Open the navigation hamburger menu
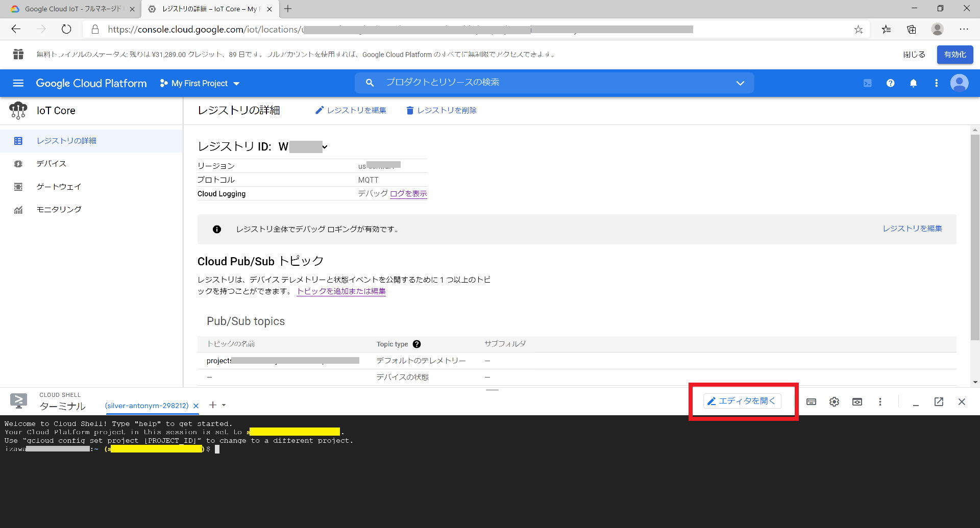The image size is (980, 528). point(18,83)
